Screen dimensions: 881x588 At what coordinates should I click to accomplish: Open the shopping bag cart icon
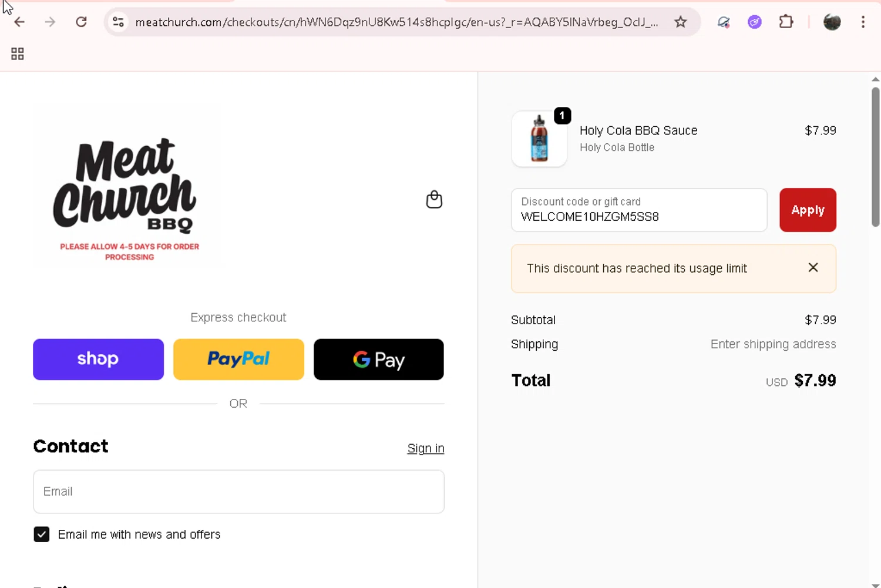(x=434, y=200)
